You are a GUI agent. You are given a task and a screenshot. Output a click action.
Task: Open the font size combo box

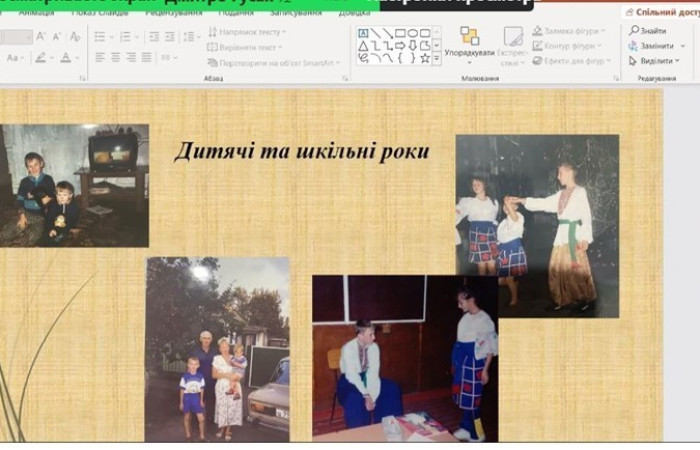point(16,37)
